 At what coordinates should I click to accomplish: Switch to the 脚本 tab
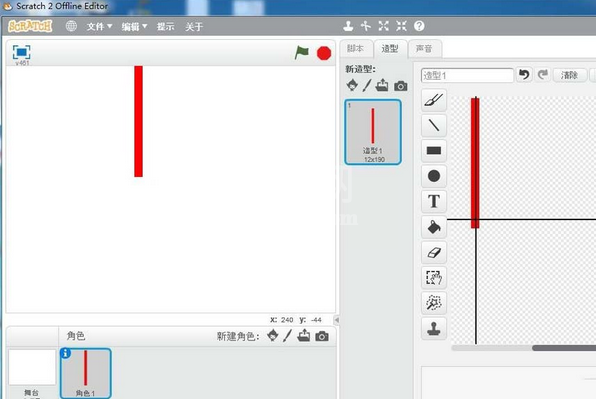[x=356, y=49]
